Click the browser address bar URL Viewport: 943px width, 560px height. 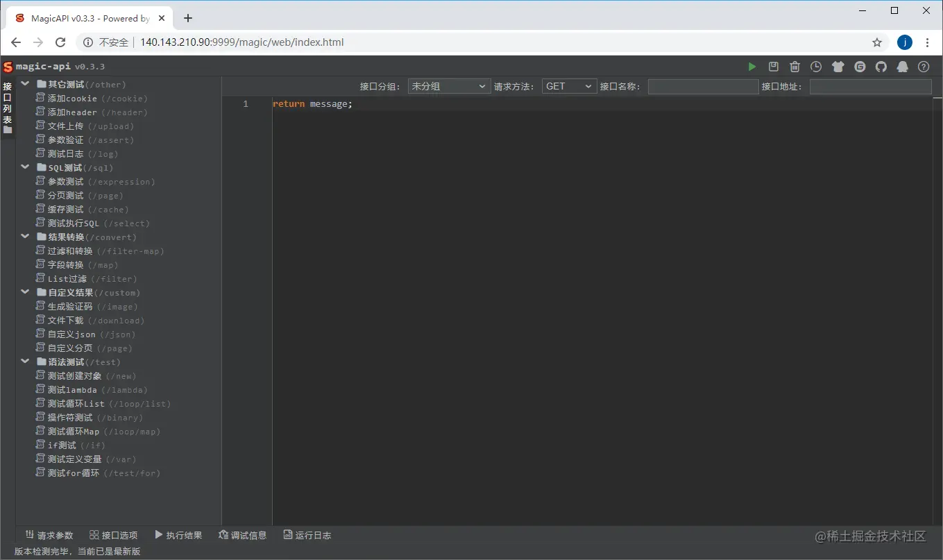pyautogui.click(x=241, y=42)
